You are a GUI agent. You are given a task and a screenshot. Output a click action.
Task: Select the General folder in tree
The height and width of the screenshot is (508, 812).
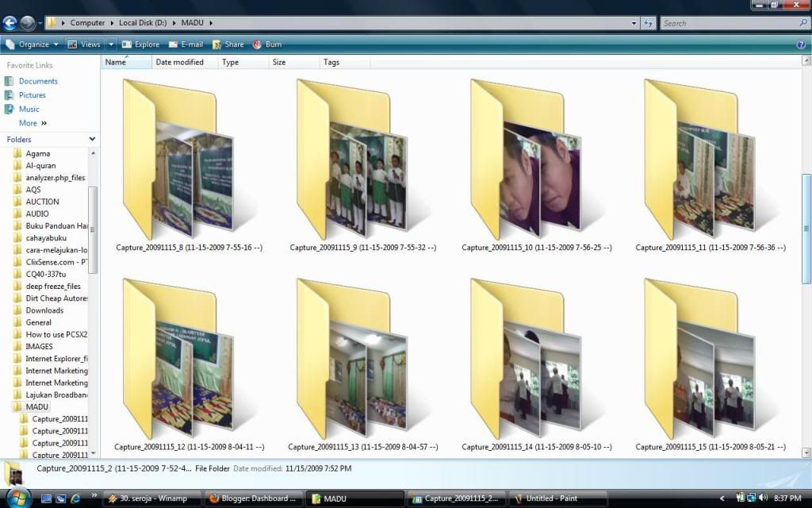click(38, 322)
